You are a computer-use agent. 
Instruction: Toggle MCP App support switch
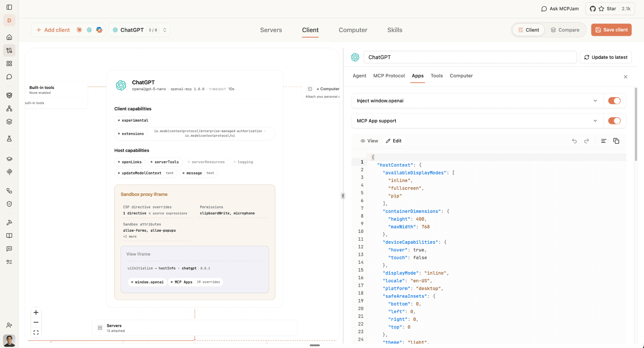click(x=614, y=121)
